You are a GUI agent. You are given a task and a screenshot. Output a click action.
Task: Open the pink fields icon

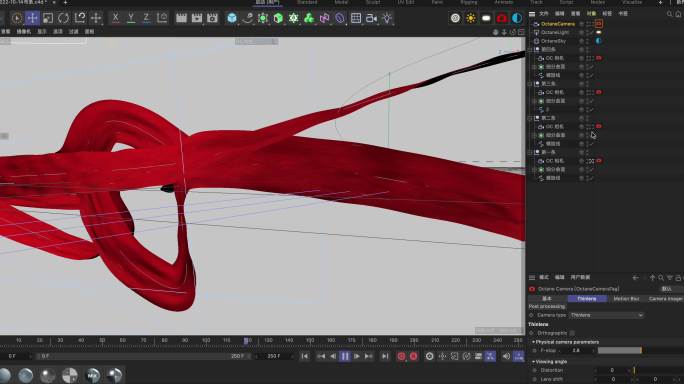click(x=325, y=18)
